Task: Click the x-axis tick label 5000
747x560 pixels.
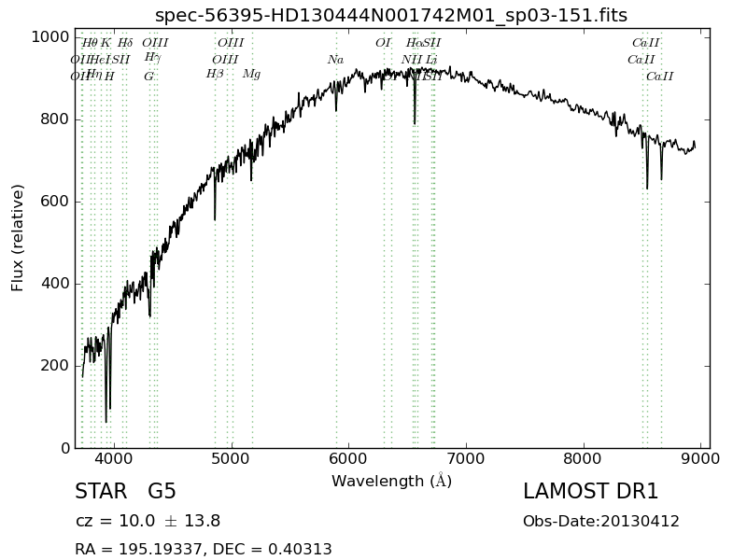Action: (x=231, y=458)
